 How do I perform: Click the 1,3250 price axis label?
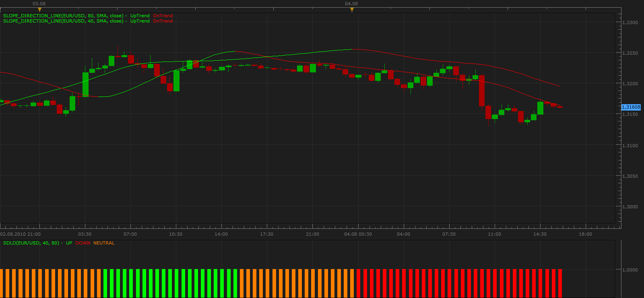[x=630, y=53]
